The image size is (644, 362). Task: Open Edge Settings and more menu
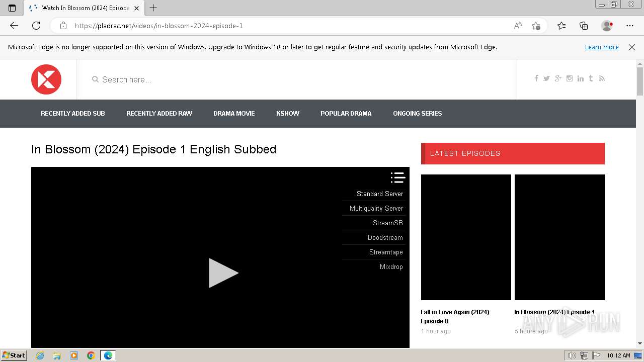point(630,26)
